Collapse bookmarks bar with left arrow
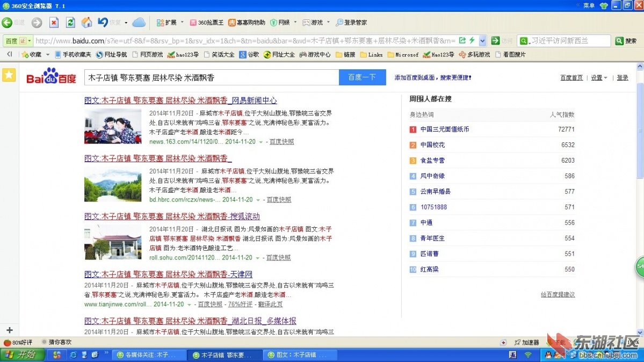 tap(10, 54)
